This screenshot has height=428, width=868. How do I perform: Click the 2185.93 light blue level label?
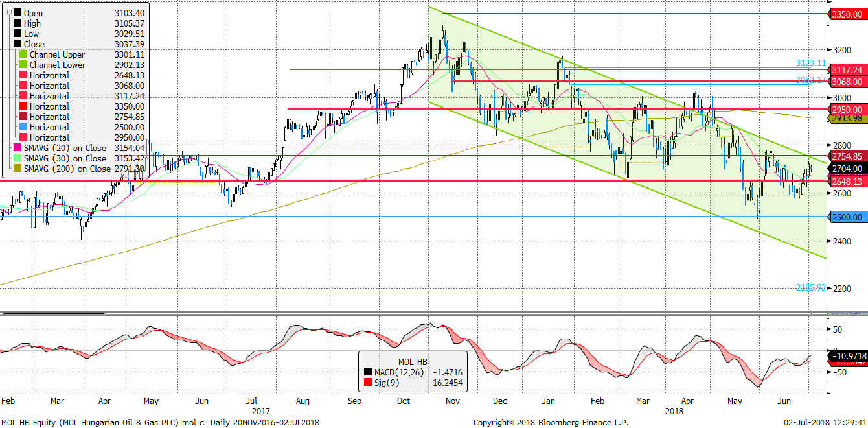[811, 287]
